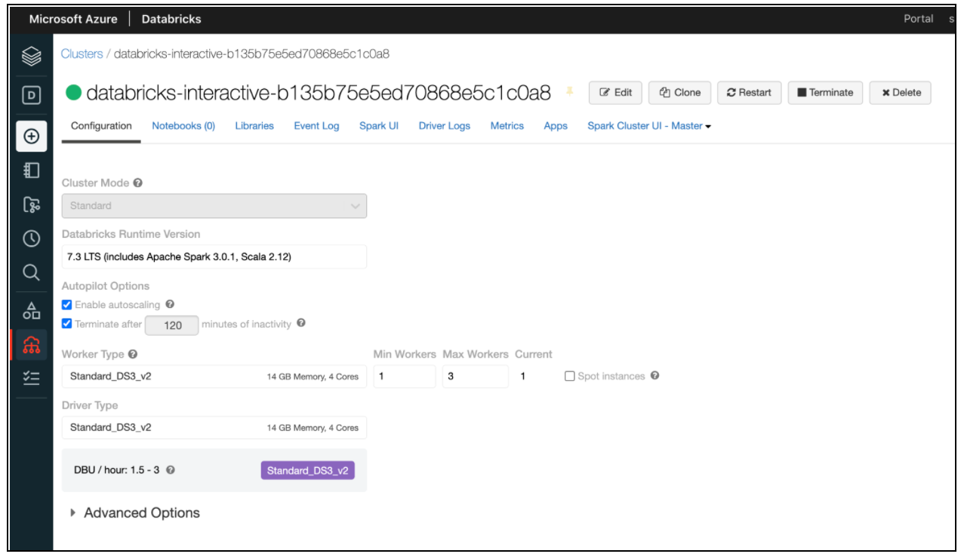Click the plus Create icon in sidebar
The image size is (964, 560).
pos(31,137)
